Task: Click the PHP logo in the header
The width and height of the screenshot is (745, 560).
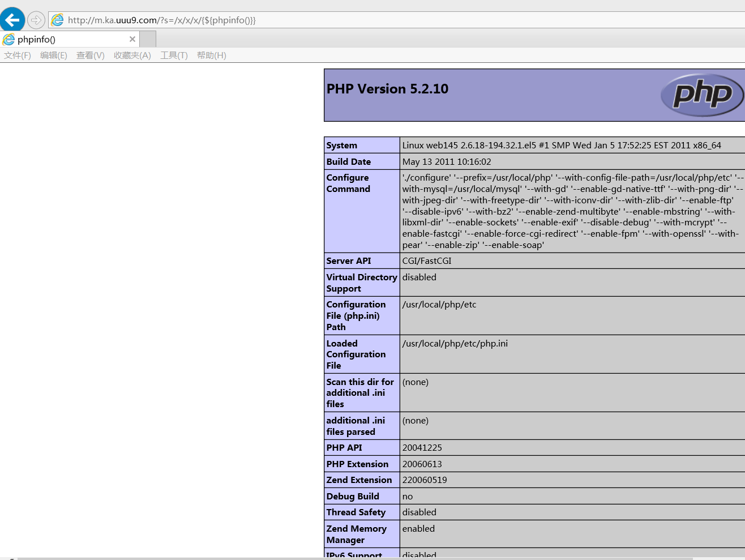Action: click(702, 95)
